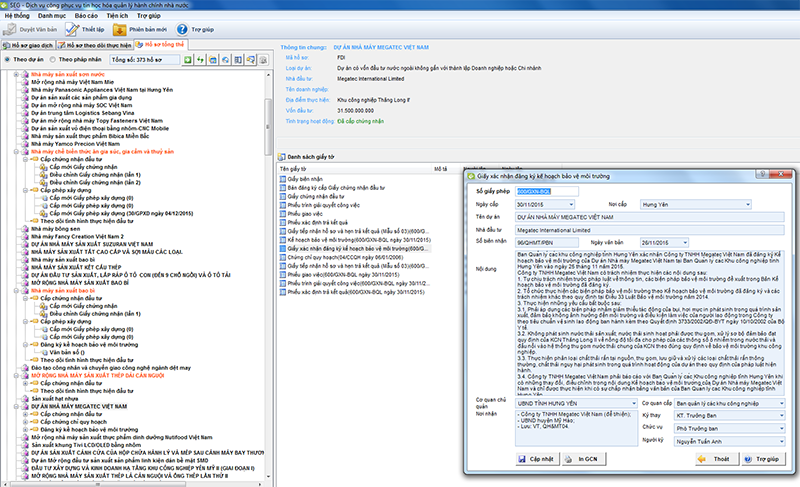Click dialog Trợ giúp button
The height and width of the screenshot is (487, 800).
tap(763, 459)
